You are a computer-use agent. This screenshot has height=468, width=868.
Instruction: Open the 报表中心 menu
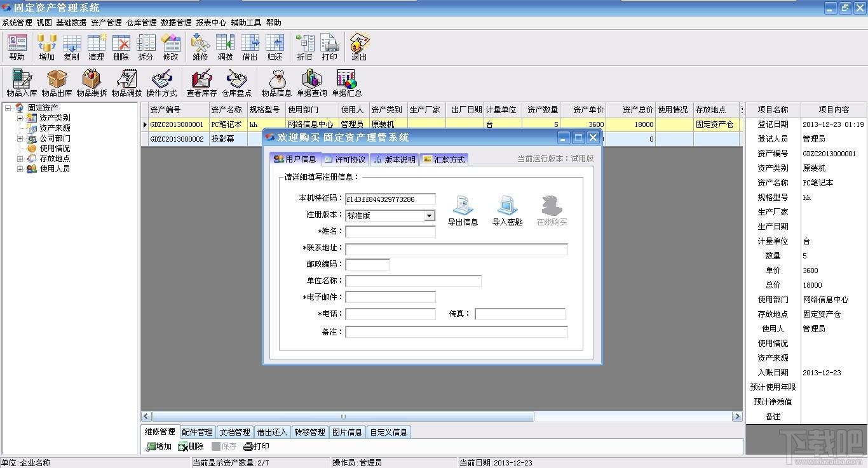211,22
